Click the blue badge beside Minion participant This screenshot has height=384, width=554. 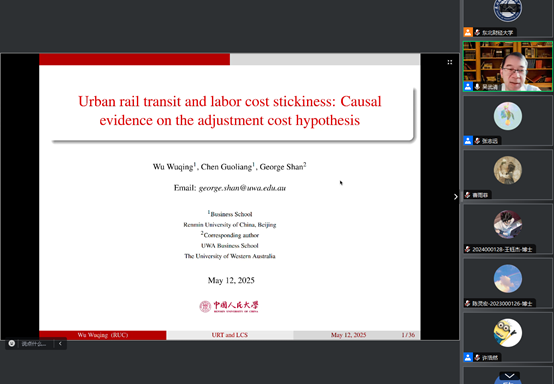click(468, 358)
